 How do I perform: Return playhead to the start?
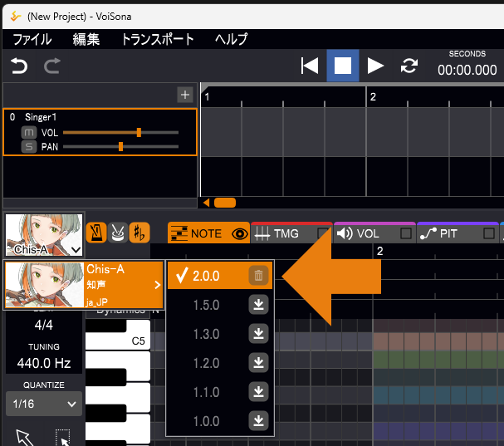pyautogui.click(x=310, y=66)
